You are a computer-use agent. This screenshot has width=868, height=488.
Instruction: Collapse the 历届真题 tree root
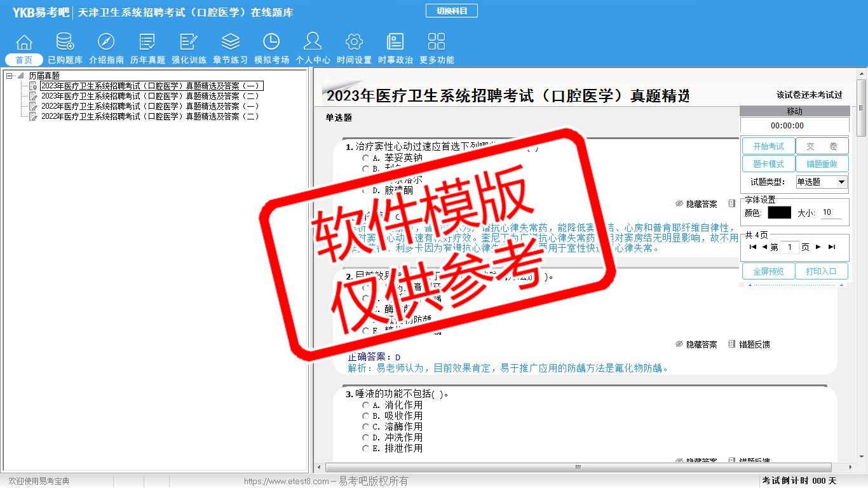[x=10, y=76]
